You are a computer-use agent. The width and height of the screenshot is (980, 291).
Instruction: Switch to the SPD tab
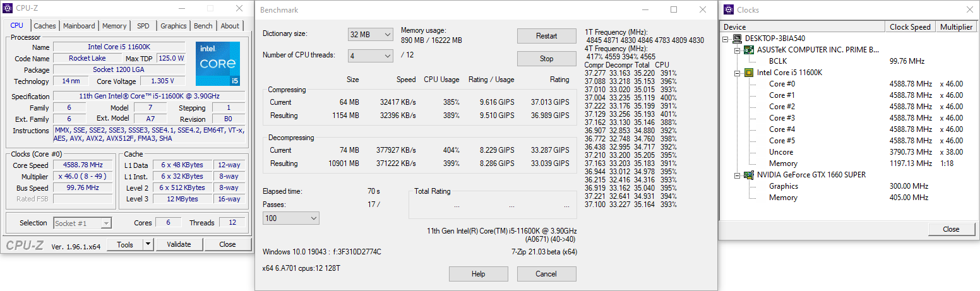(143, 26)
